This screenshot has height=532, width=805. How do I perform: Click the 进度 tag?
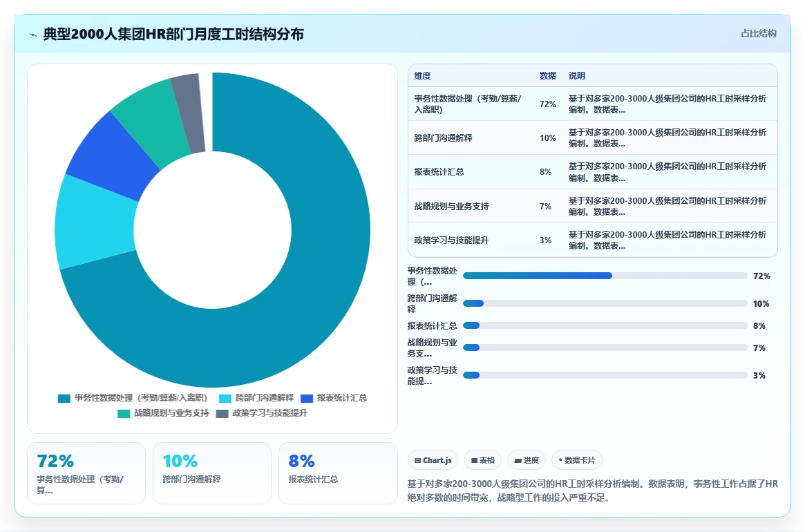tap(527, 460)
